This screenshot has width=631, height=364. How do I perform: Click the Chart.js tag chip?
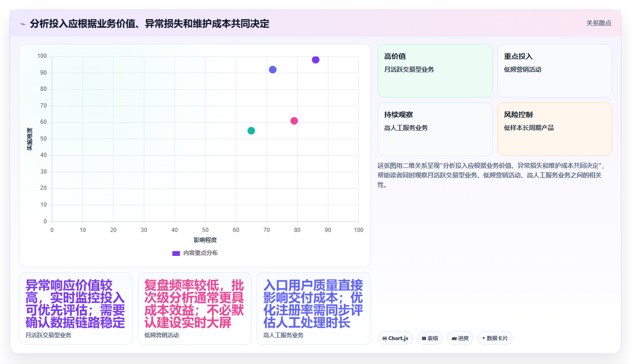pos(395,338)
